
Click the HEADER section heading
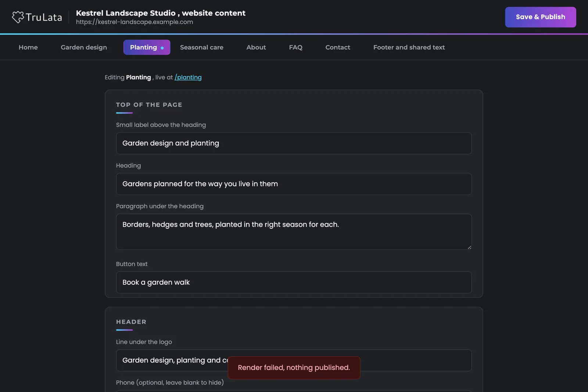[131, 322]
